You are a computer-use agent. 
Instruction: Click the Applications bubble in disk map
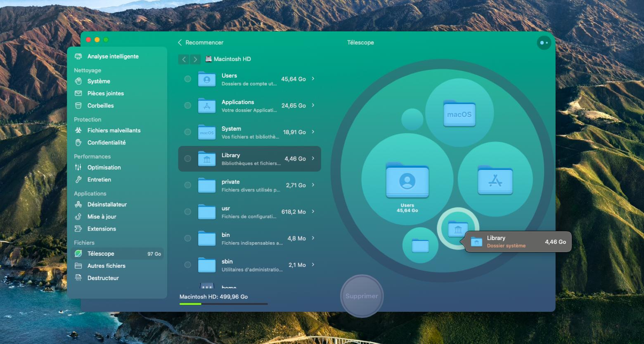(x=495, y=179)
